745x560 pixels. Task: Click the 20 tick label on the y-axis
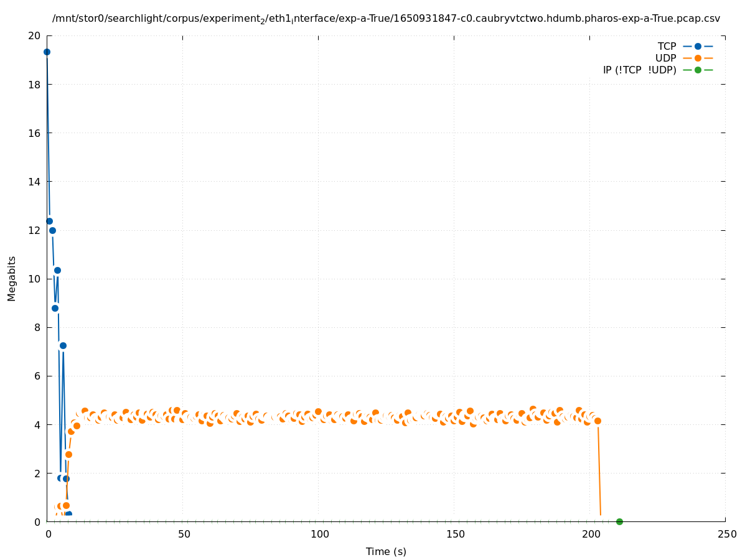coord(34,35)
